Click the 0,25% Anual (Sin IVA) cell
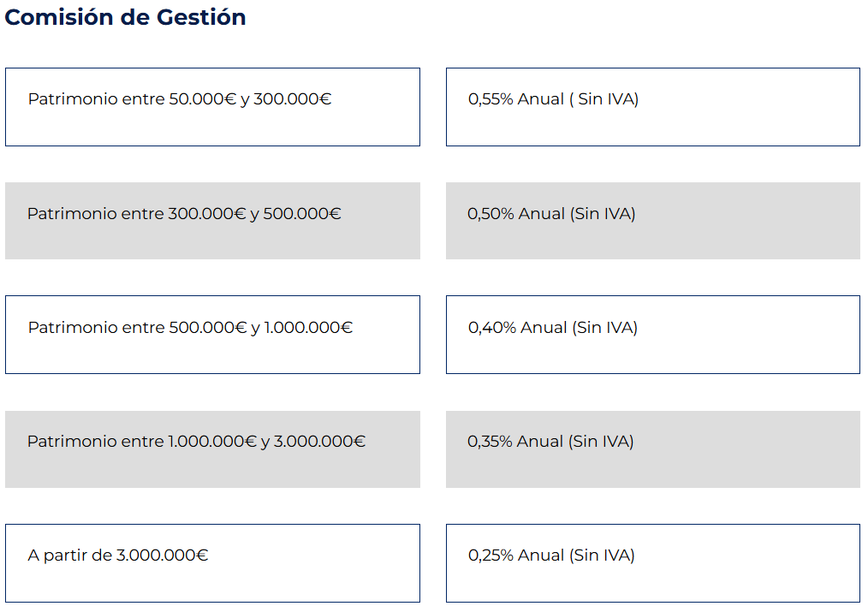868x612 pixels. (x=653, y=563)
